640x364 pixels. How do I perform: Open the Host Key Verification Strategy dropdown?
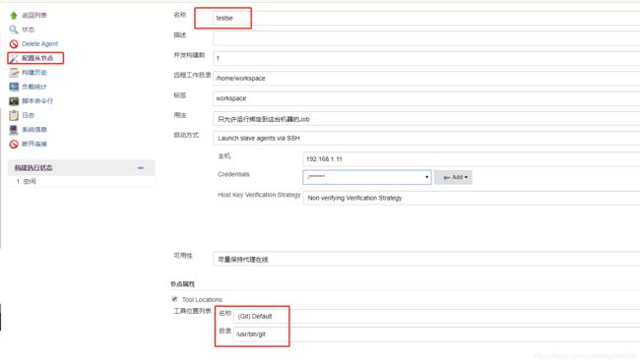(x=472, y=198)
